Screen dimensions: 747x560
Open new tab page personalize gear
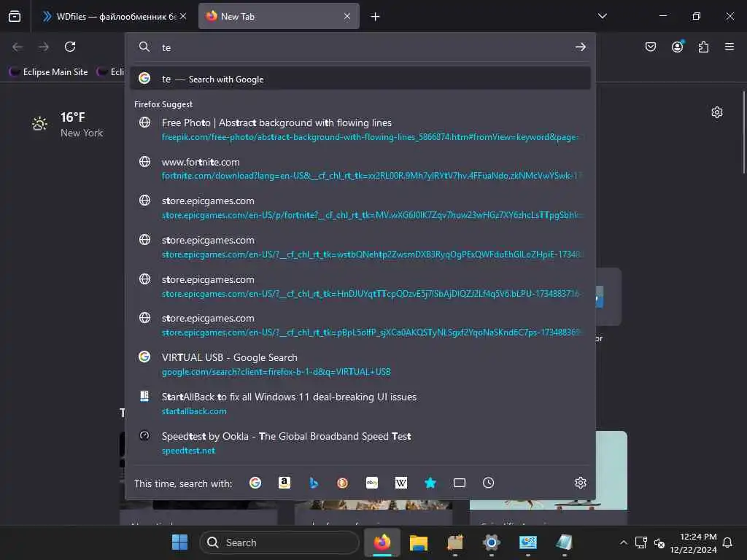point(716,112)
